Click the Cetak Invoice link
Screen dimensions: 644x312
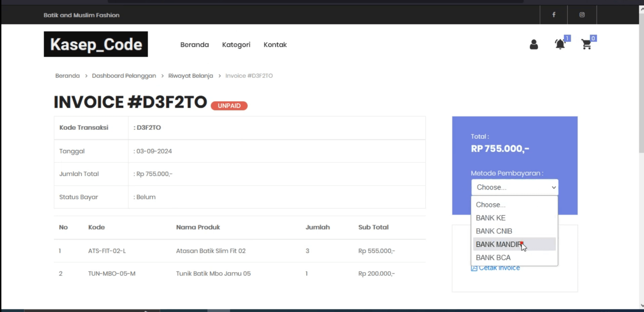click(495, 268)
